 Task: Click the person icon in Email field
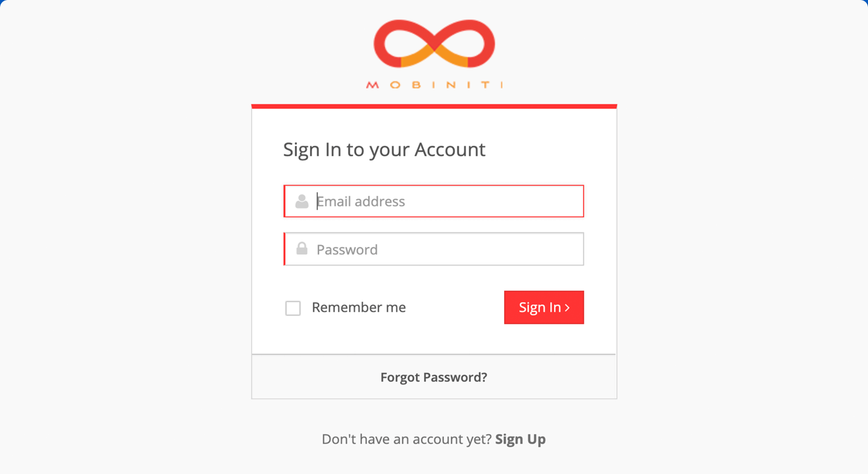coord(302,201)
